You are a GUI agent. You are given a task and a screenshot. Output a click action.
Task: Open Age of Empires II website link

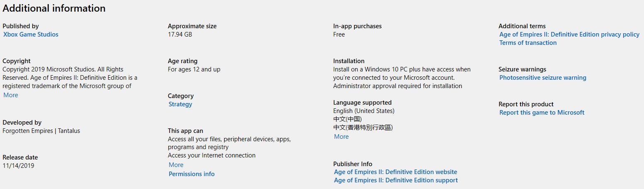395,172
